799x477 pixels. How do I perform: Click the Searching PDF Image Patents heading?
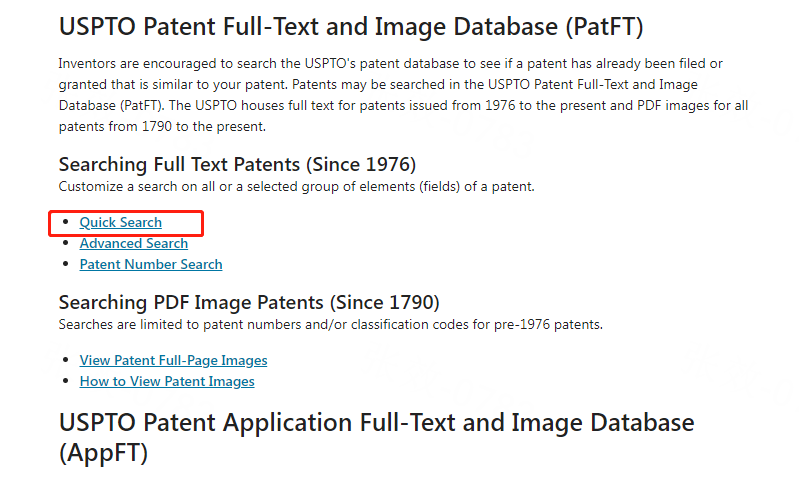249,303
